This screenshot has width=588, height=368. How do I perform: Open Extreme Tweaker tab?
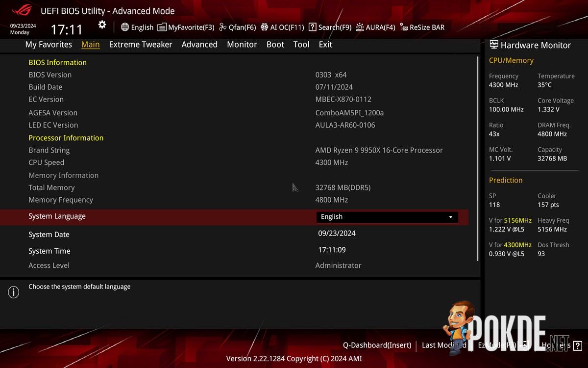(x=141, y=44)
